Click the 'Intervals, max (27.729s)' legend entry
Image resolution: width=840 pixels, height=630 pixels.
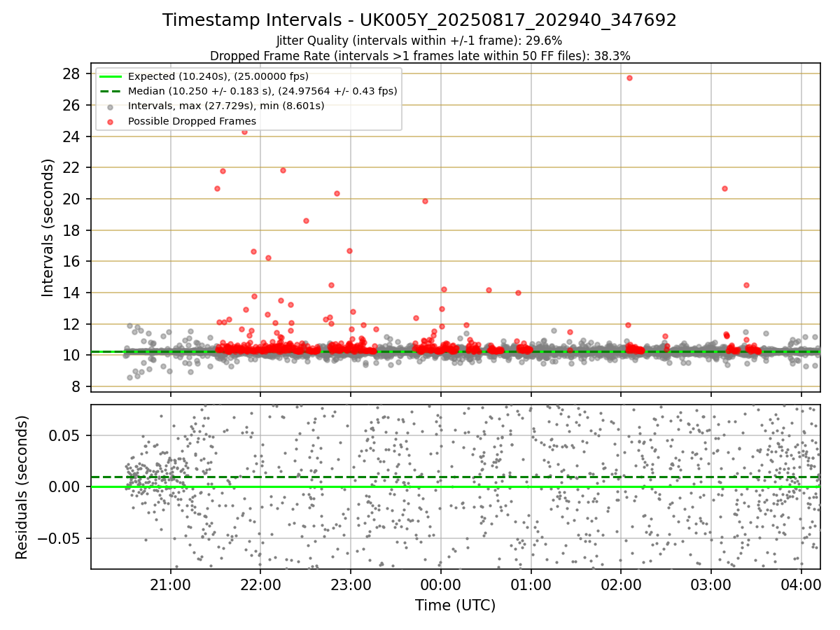pyautogui.click(x=226, y=106)
